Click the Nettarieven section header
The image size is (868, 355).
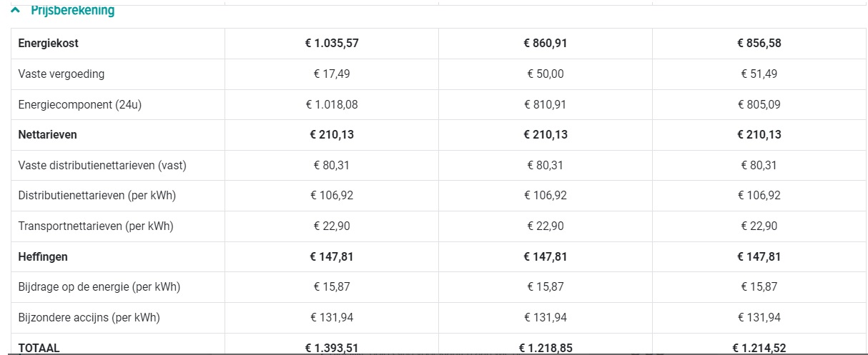point(47,134)
